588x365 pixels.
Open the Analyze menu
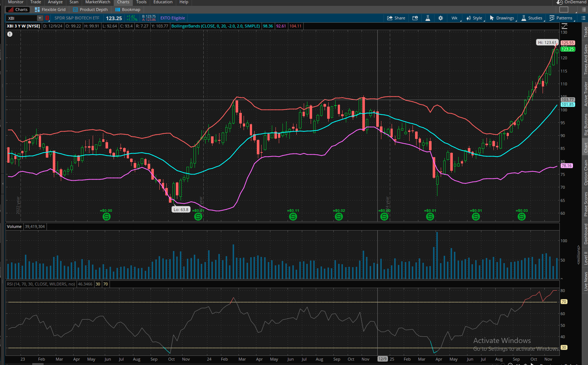55,2
